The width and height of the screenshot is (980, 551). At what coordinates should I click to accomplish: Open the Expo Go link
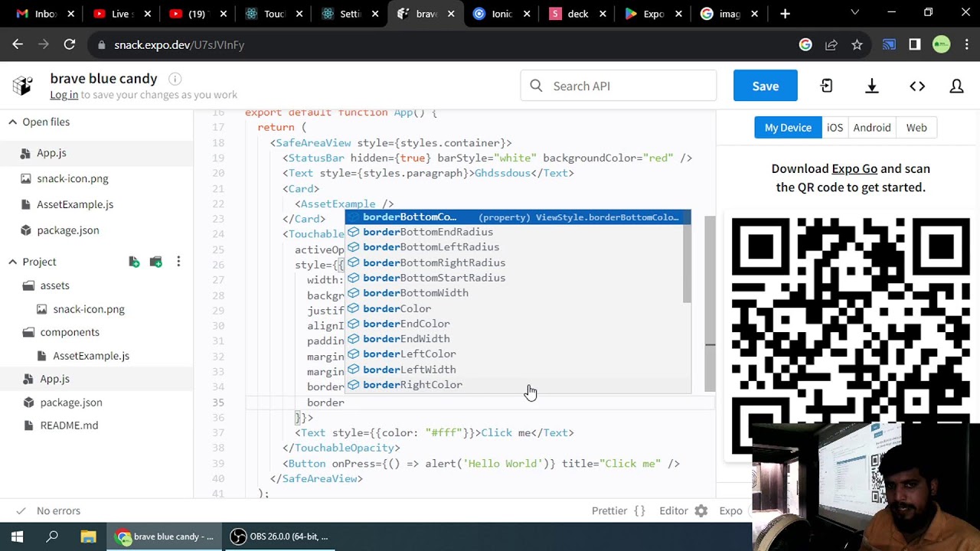pos(854,168)
